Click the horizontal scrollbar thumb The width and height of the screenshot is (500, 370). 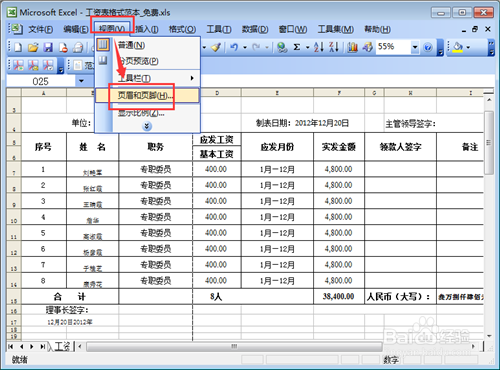[234, 347]
